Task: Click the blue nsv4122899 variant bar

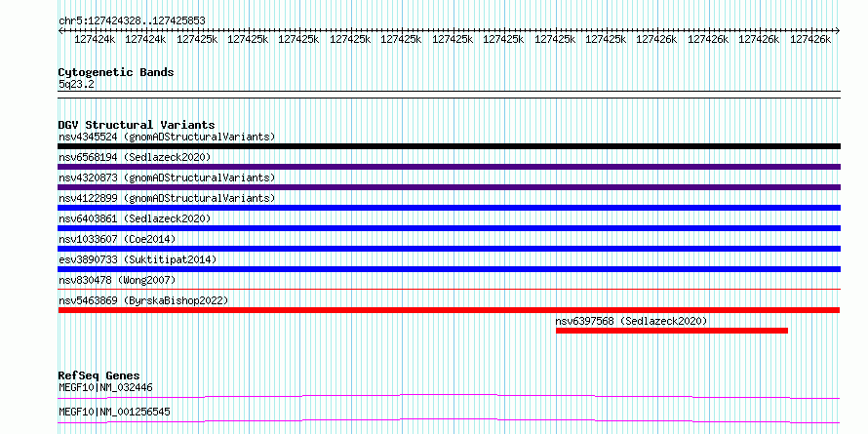Action: pos(449,208)
